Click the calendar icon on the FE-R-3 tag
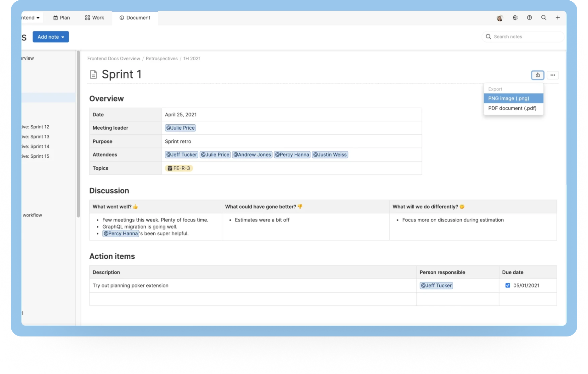The width and height of the screenshot is (588, 374). click(170, 168)
